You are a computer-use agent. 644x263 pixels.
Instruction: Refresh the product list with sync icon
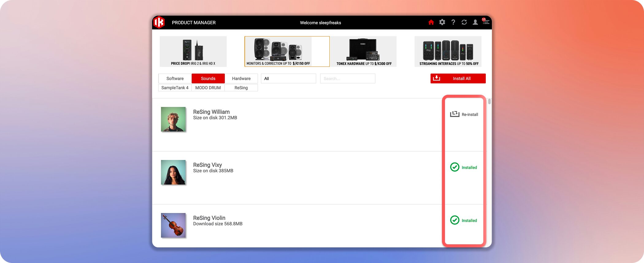464,22
